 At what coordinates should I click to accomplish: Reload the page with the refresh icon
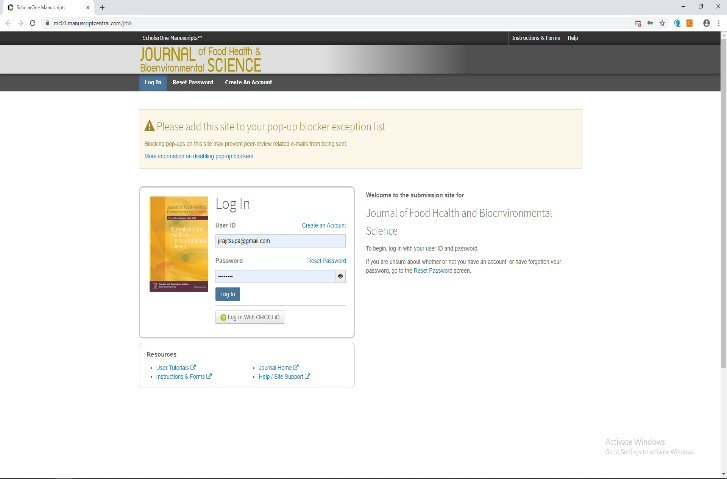pos(32,23)
